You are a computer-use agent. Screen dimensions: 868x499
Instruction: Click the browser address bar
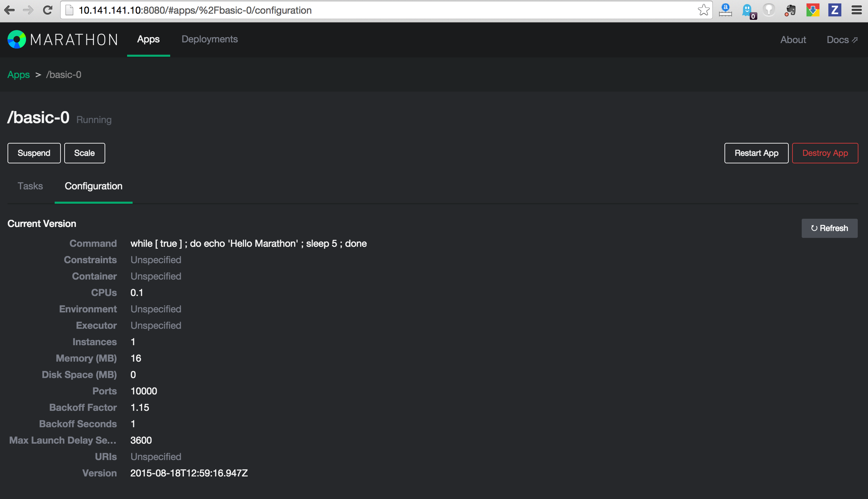[377, 10]
